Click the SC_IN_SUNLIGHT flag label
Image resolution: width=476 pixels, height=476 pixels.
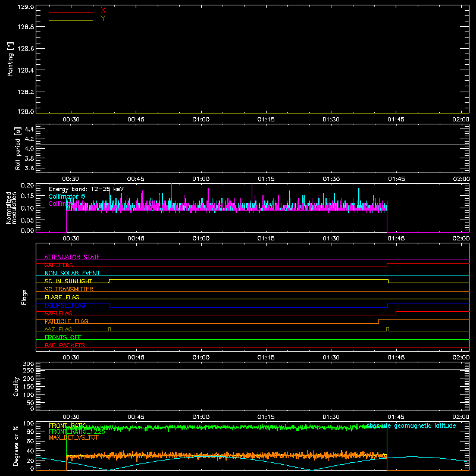click(x=68, y=281)
